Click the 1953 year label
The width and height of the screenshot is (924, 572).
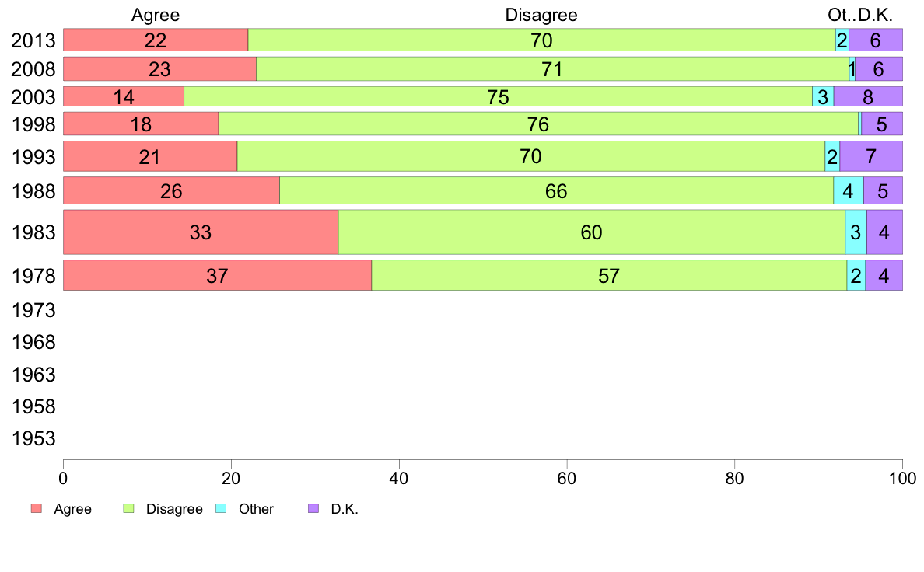click(x=33, y=439)
